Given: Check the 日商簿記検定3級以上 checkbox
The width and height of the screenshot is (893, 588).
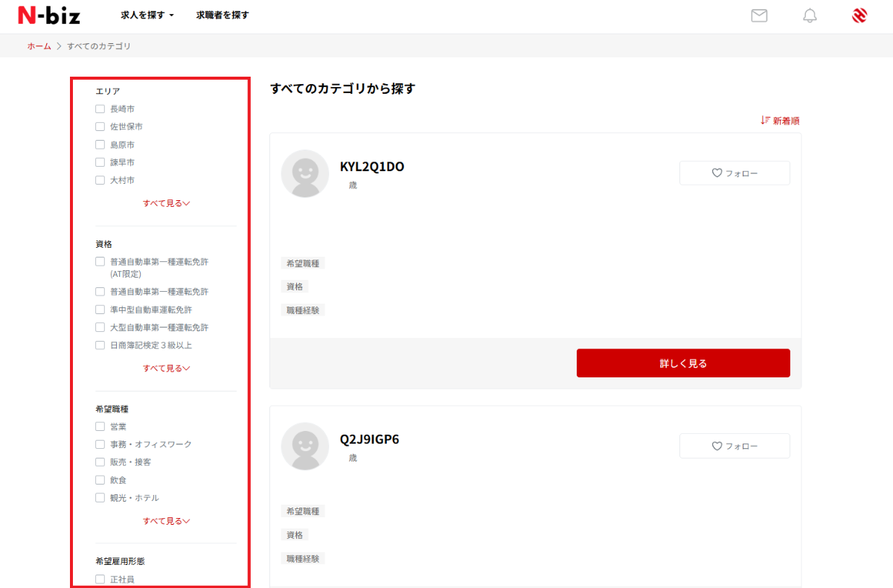Looking at the screenshot, I should [100, 345].
